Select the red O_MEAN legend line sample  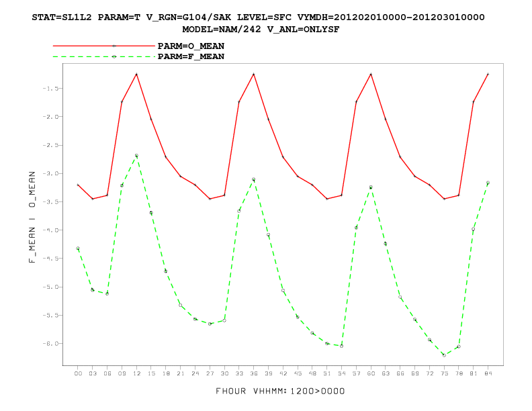(x=104, y=46)
